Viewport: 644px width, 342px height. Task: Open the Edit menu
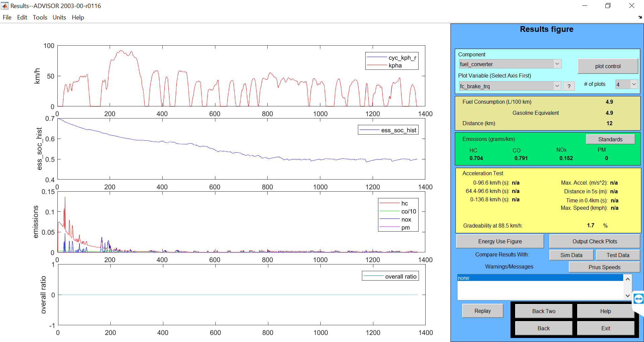(22, 17)
